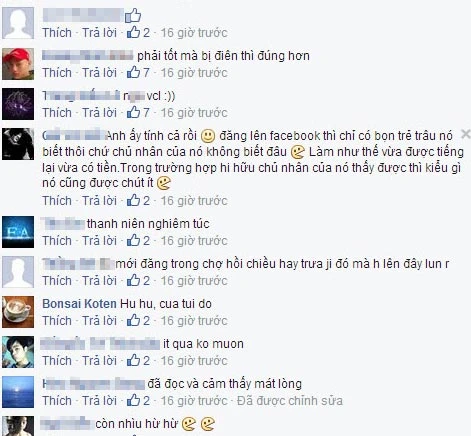Click 'Trả lời' under the long facebook comment
Screen dimensions: 471x436
[99, 201]
